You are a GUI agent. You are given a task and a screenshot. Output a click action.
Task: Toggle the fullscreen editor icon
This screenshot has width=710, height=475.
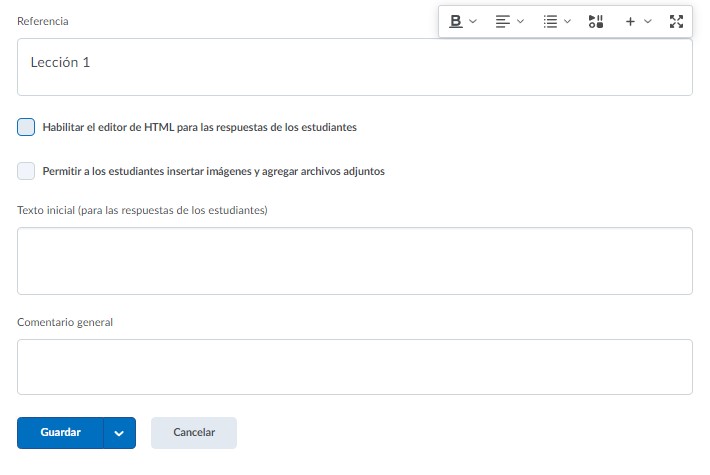pos(676,21)
